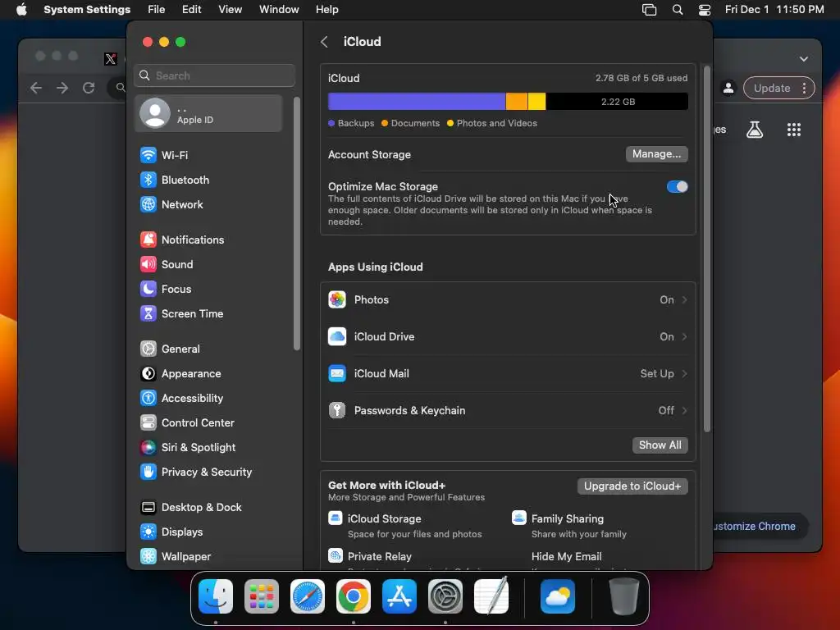The width and height of the screenshot is (840, 630).
Task: Click the iCloud pane scrollbar
Action: [x=706, y=249]
